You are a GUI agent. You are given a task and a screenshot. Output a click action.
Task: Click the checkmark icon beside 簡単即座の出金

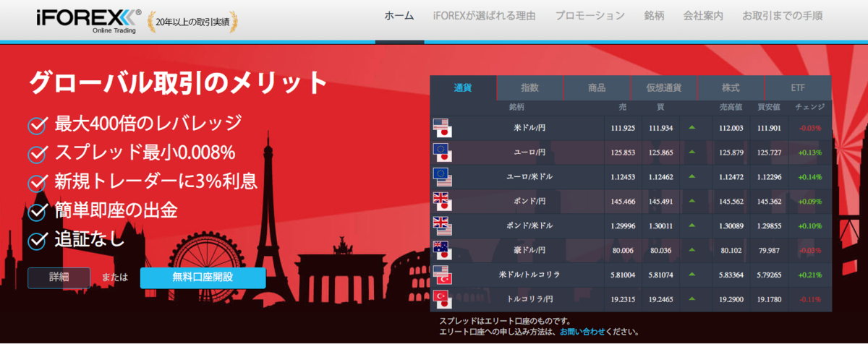click(38, 211)
